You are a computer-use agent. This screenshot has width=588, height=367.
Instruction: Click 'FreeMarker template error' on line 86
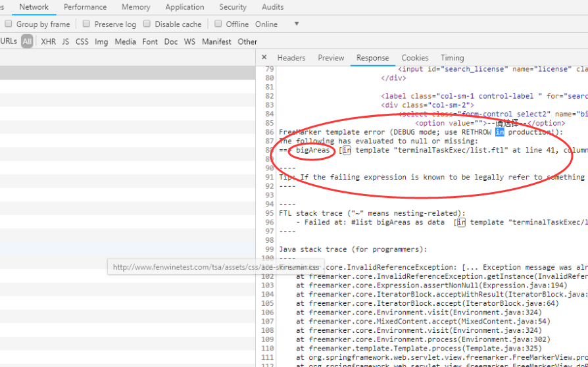(332, 132)
